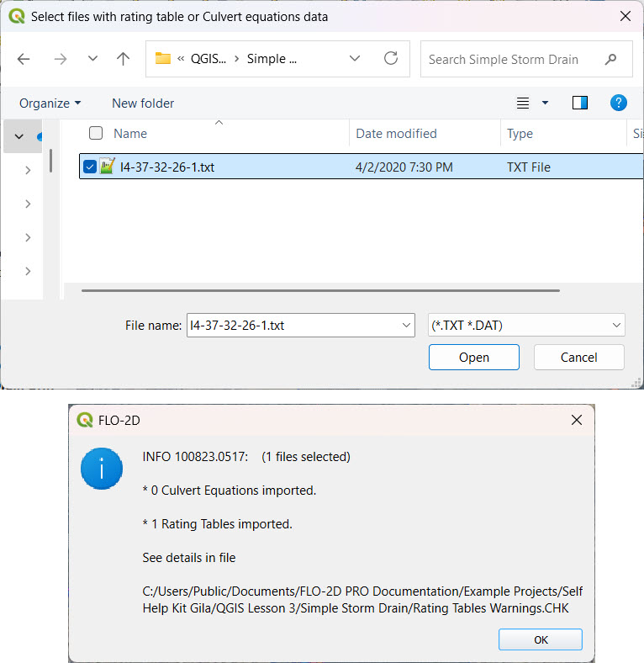
Task: Toggle the select all checkbox in header
Action: (x=96, y=133)
